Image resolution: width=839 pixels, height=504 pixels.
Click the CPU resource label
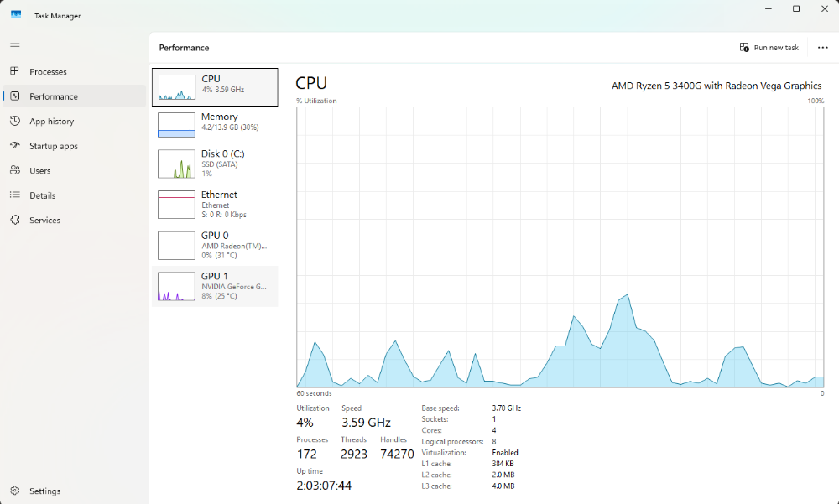pyautogui.click(x=211, y=79)
